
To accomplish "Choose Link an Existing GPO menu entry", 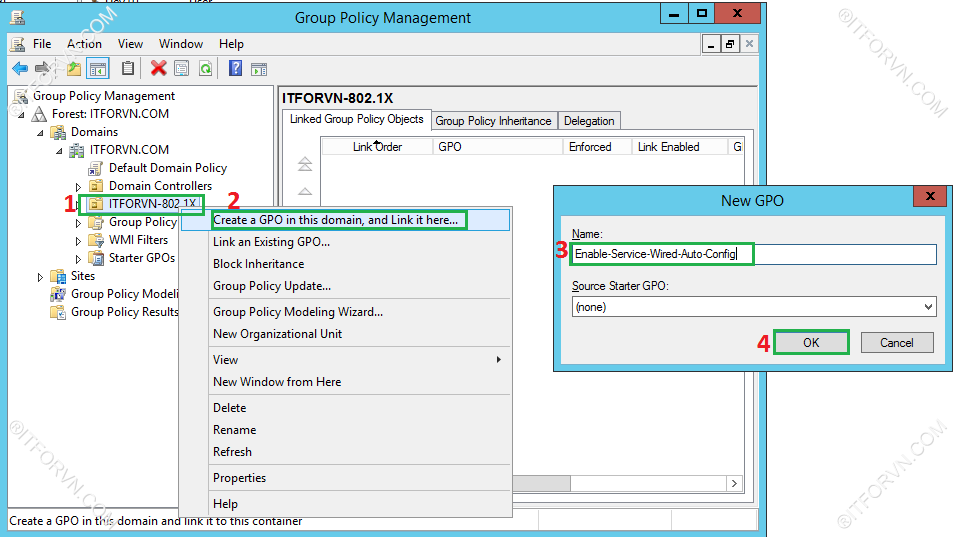I will 271,242.
